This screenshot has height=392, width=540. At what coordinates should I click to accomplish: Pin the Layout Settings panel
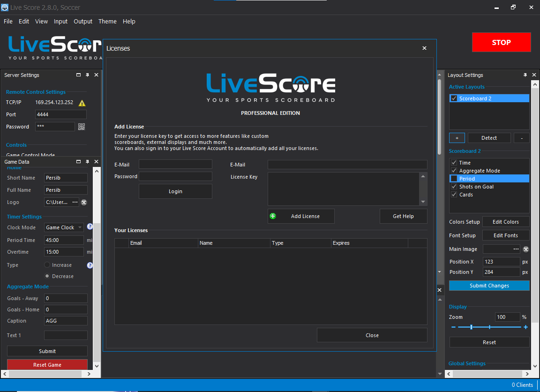525,75
